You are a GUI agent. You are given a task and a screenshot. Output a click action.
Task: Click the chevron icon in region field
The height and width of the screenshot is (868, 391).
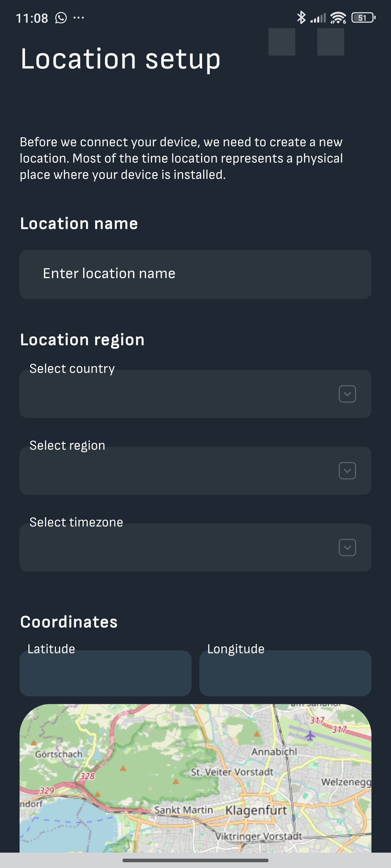point(347,471)
